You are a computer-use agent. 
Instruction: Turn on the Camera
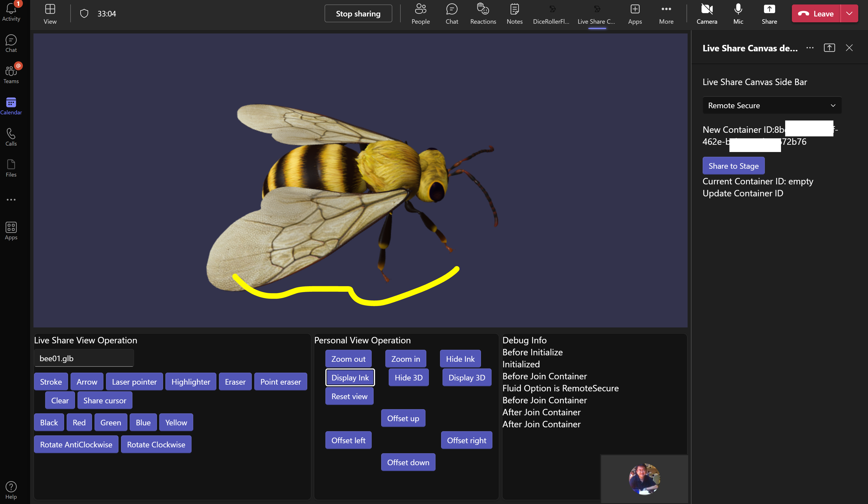point(707,14)
